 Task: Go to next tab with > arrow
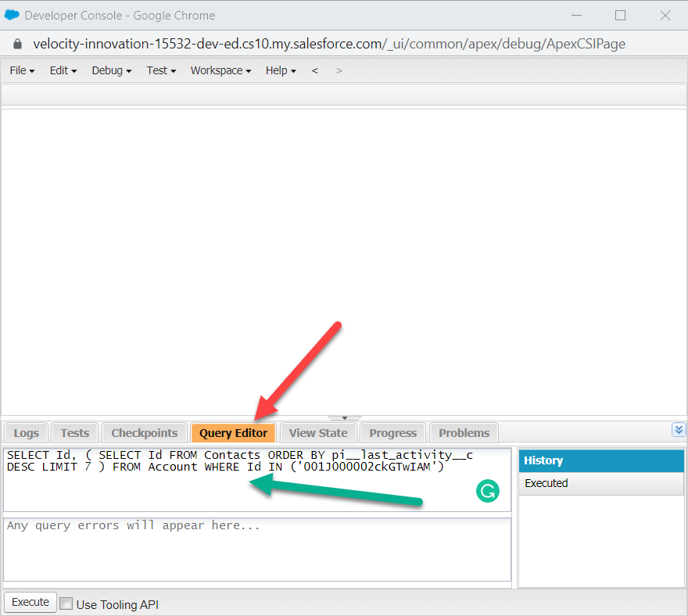(x=339, y=70)
